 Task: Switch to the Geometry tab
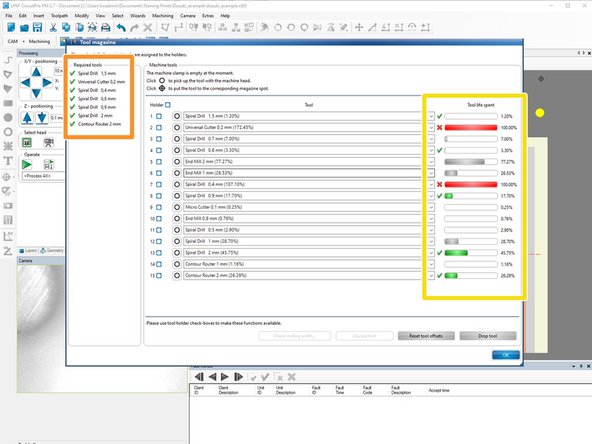click(x=52, y=250)
